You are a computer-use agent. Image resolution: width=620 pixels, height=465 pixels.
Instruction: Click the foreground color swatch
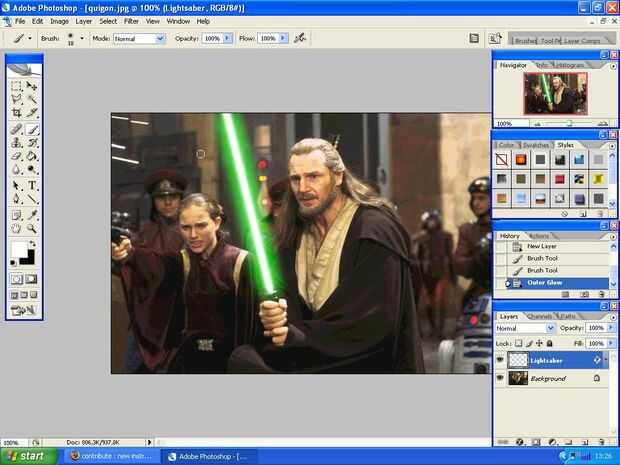click(x=19, y=250)
